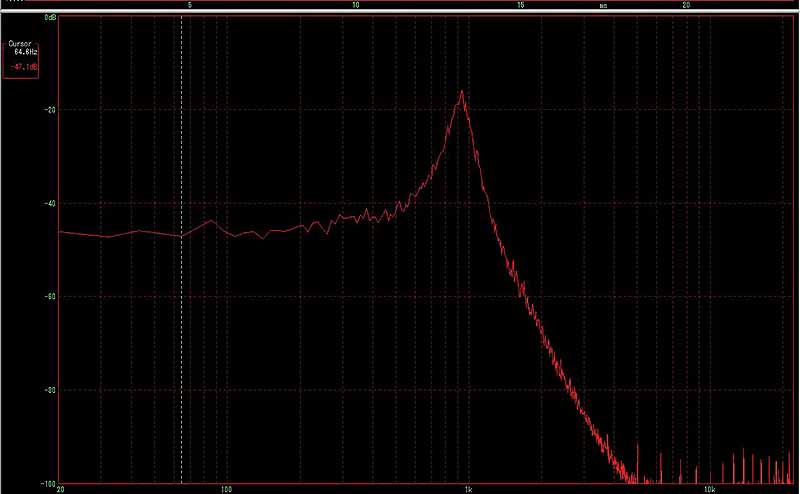Click the 10 mark on top time ruler
The height and width of the screenshot is (494, 800).
(355, 5)
